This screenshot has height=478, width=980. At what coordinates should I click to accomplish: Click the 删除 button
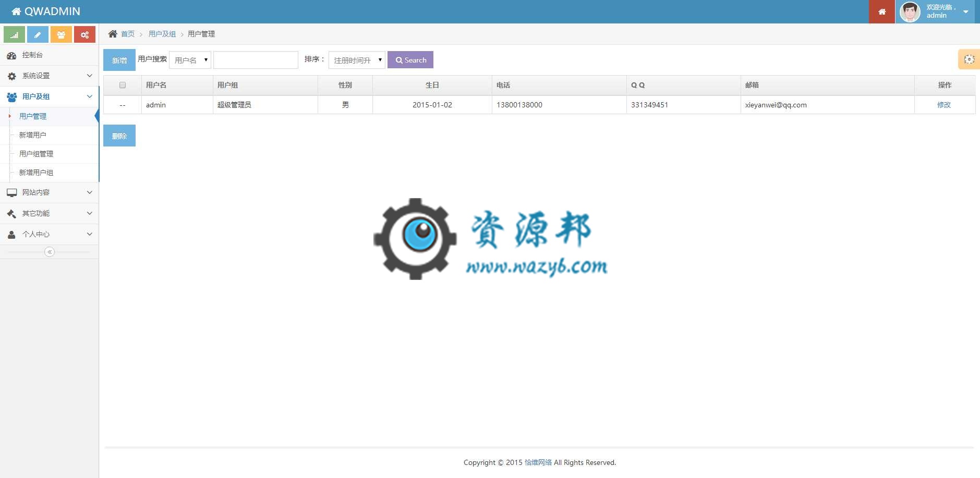point(119,136)
